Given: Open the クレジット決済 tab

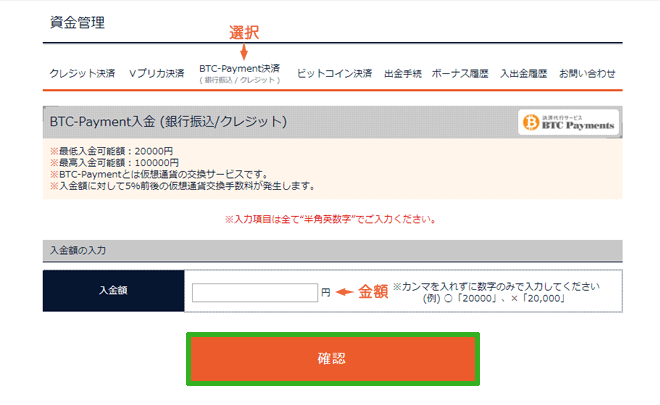Looking at the screenshot, I should coord(82,74).
